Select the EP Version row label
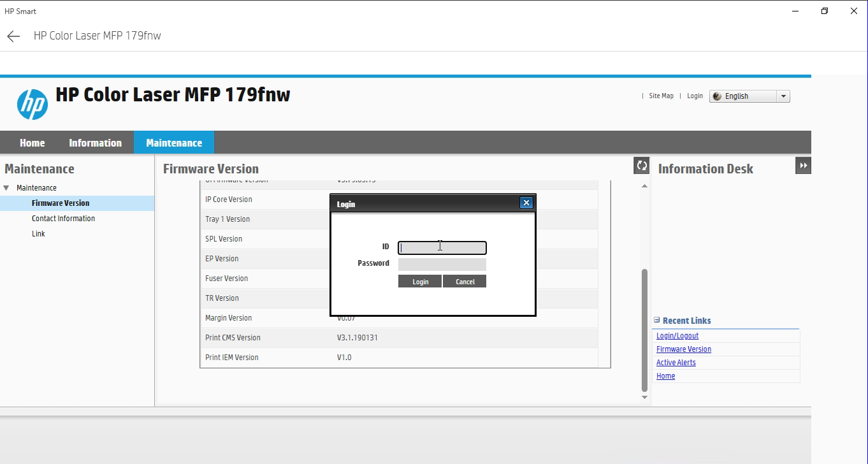868x464 pixels. point(222,259)
